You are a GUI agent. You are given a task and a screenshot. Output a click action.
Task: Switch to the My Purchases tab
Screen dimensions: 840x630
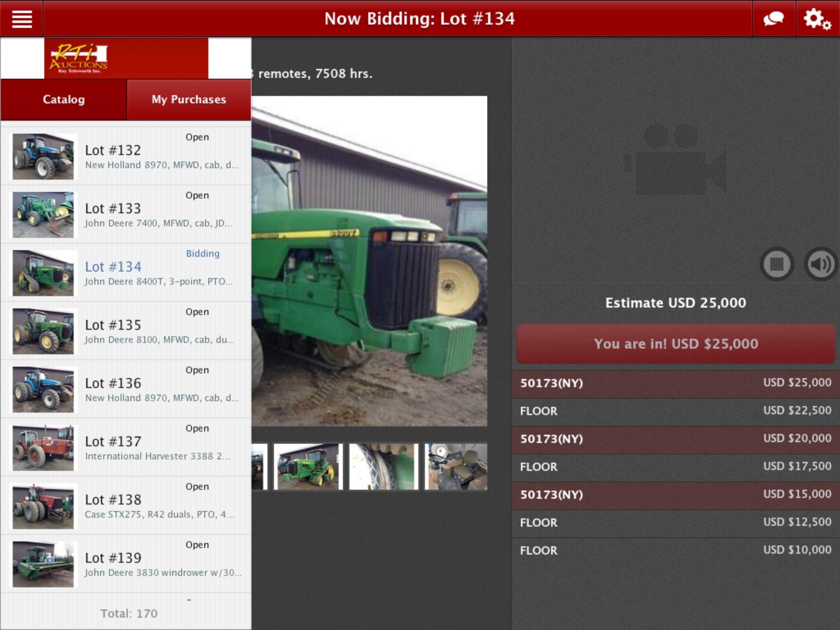(x=189, y=100)
